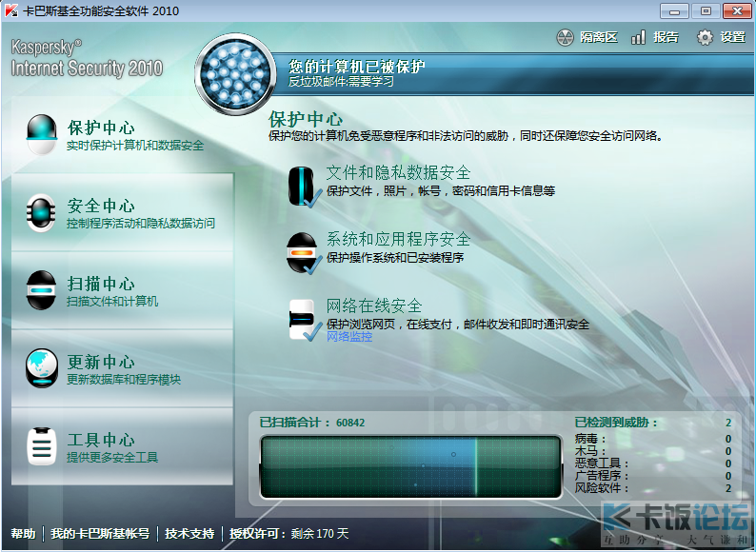Click the 网络监控 link
Screen dimensions: 756x552
[349, 337]
